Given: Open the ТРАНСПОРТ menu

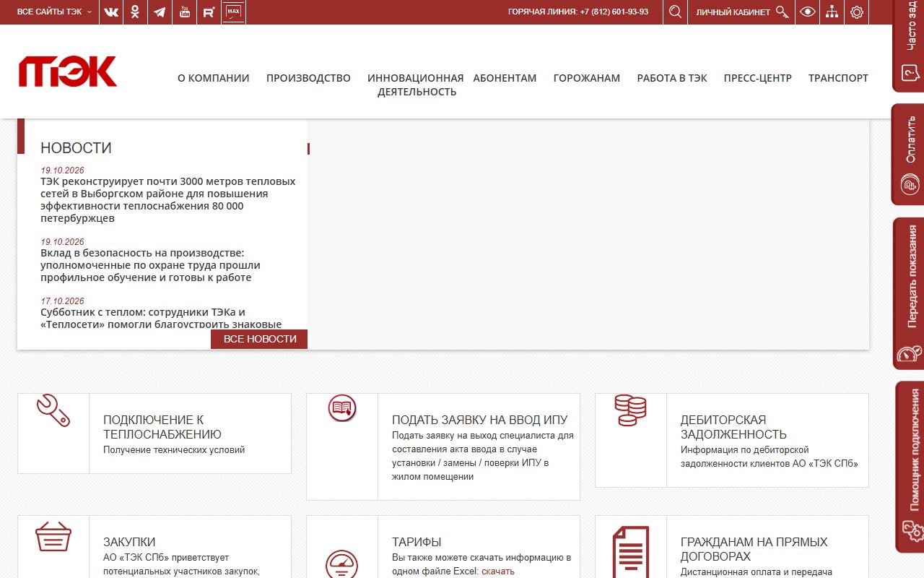Looking at the screenshot, I should point(838,78).
